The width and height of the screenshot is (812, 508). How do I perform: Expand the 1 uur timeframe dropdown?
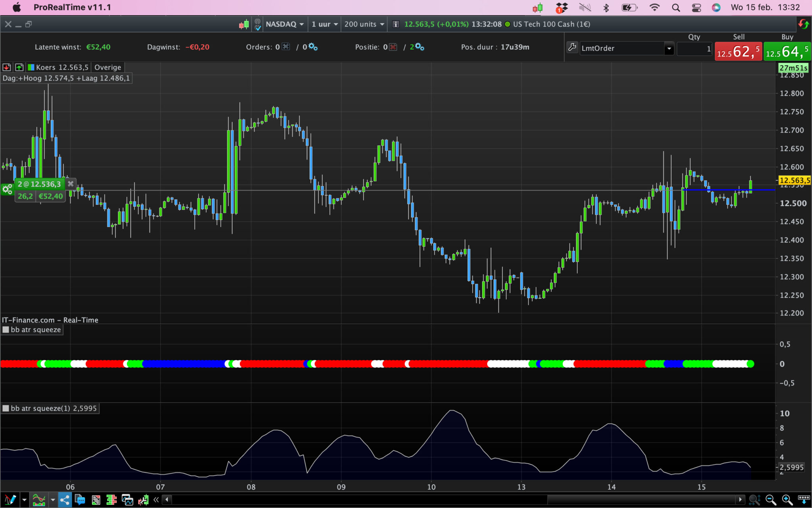324,24
